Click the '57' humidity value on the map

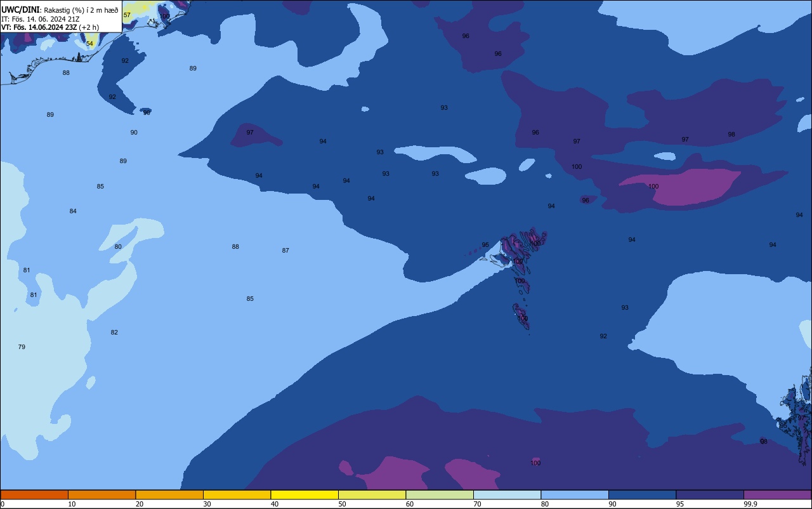coord(127,15)
